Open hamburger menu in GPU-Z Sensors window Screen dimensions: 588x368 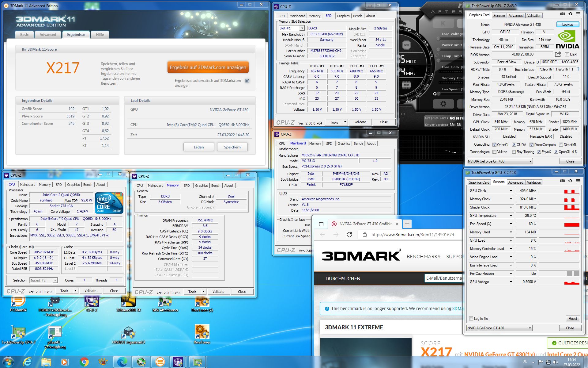(x=578, y=181)
